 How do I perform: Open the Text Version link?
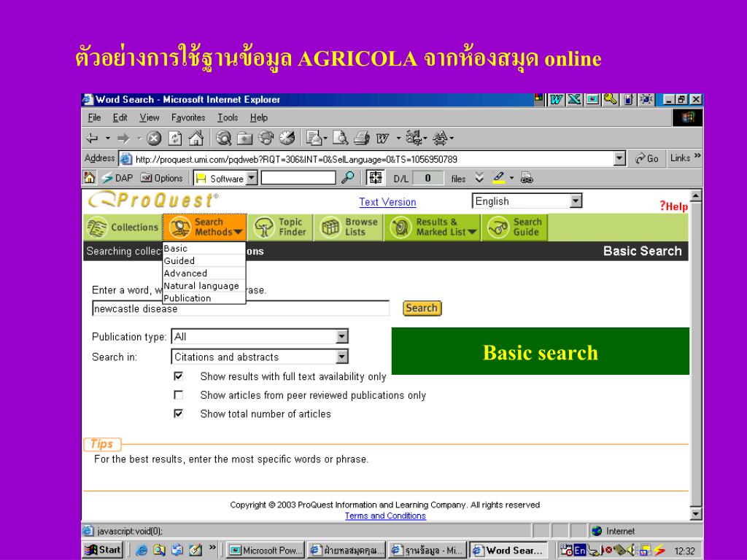[387, 202]
